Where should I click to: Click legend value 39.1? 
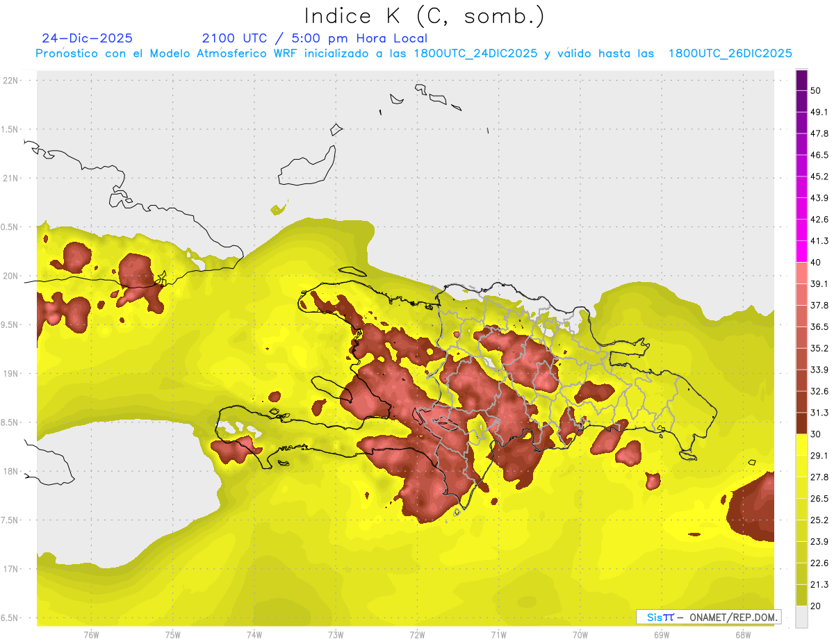pyautogui.click(x=819, y=283)
